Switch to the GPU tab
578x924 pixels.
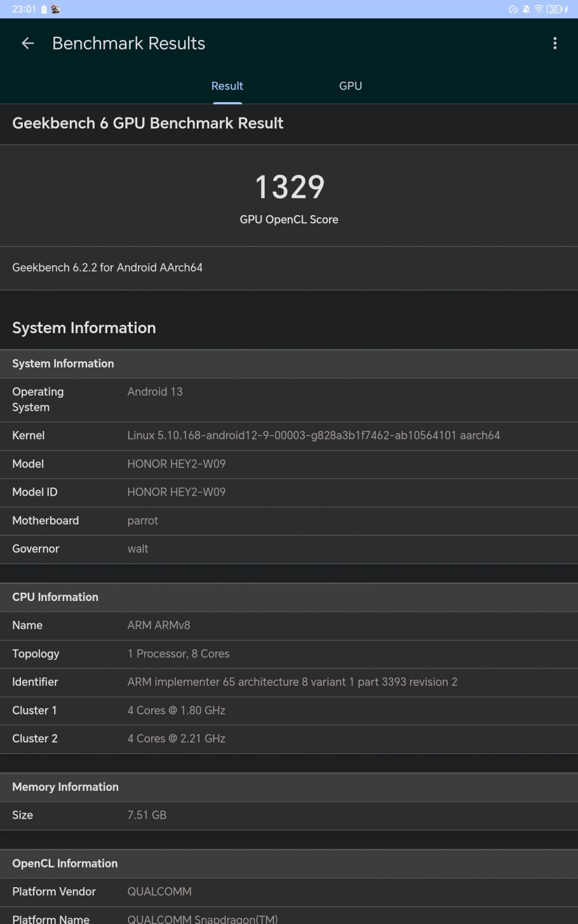point(351,86)
